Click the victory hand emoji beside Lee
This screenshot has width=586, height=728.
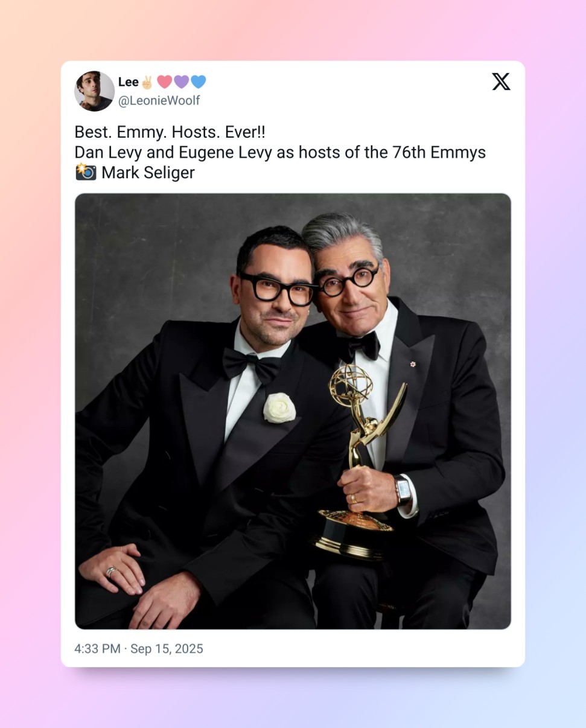point(147,82)
